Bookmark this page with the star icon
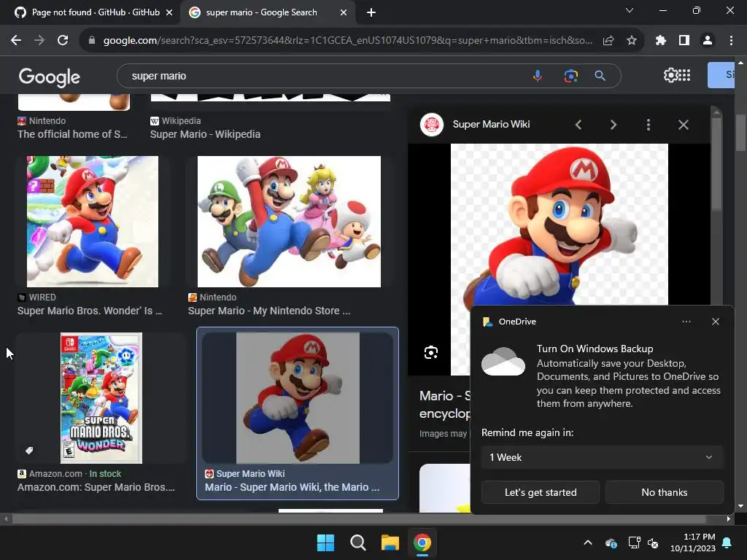 (632, 41)
